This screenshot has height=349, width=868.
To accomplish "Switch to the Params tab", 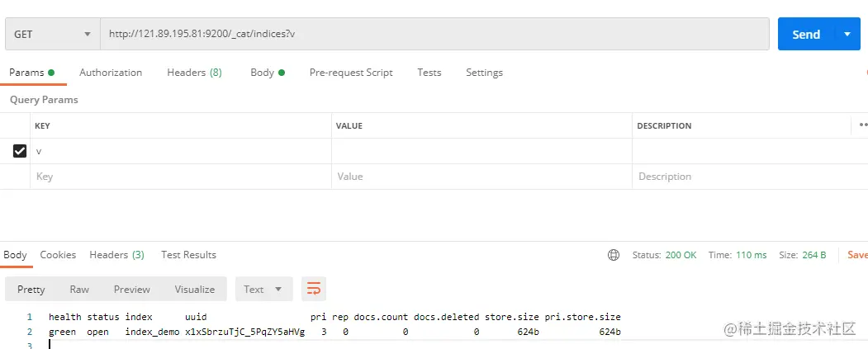I will (x=32, y=73).
